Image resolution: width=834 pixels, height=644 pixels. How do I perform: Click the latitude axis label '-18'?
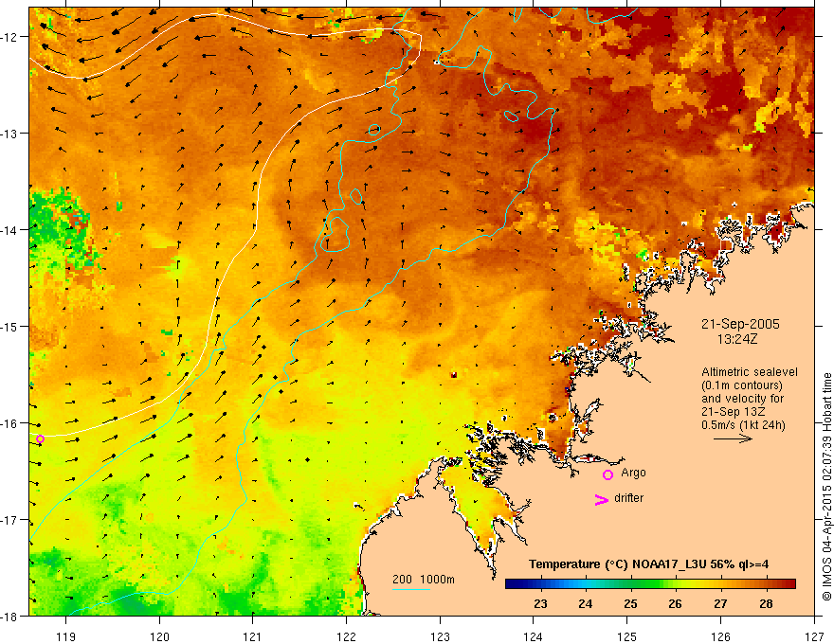(10, 617)
